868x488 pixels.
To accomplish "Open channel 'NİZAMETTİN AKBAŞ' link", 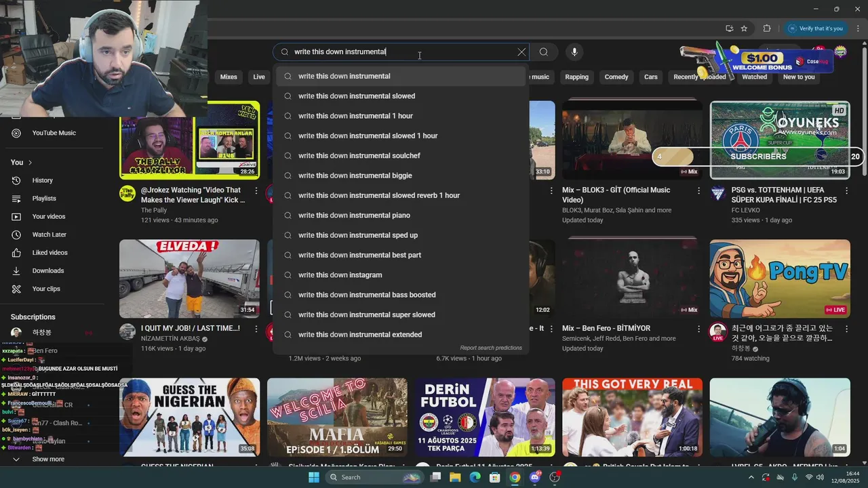I will (171, 338).
